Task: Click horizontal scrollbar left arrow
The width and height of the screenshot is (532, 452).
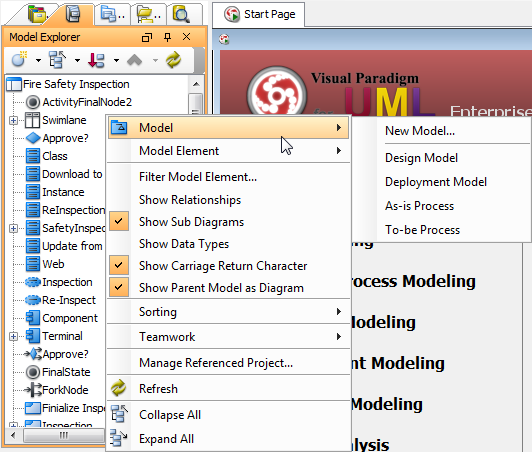Action: click(x=13, y=435)
